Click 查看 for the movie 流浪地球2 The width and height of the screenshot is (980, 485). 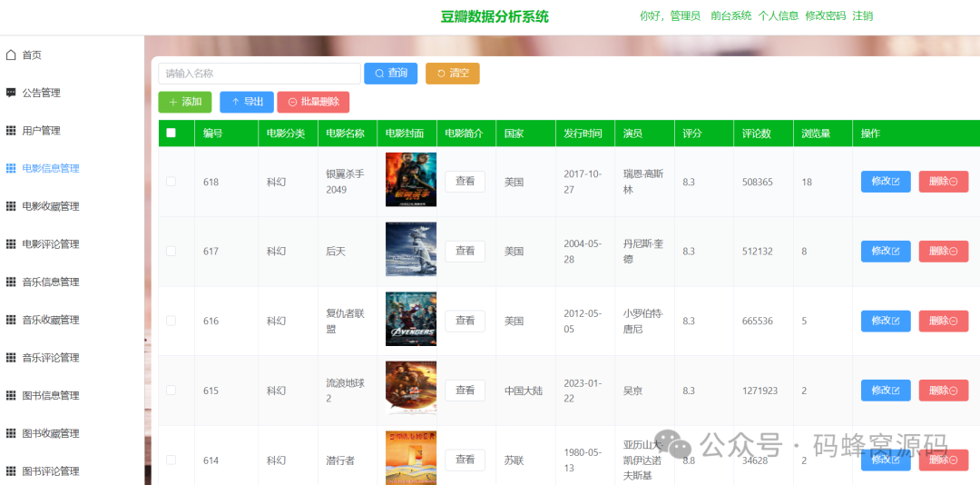465,391
